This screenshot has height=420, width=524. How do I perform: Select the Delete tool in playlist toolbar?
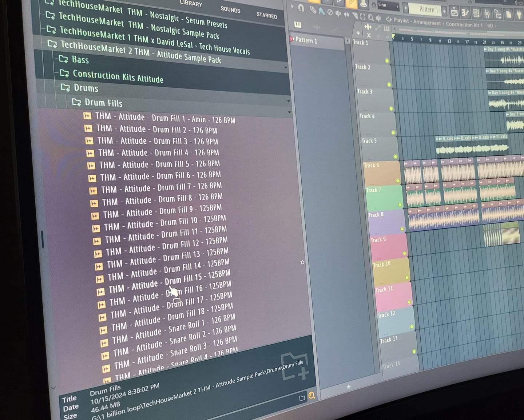tap(330, 12)
